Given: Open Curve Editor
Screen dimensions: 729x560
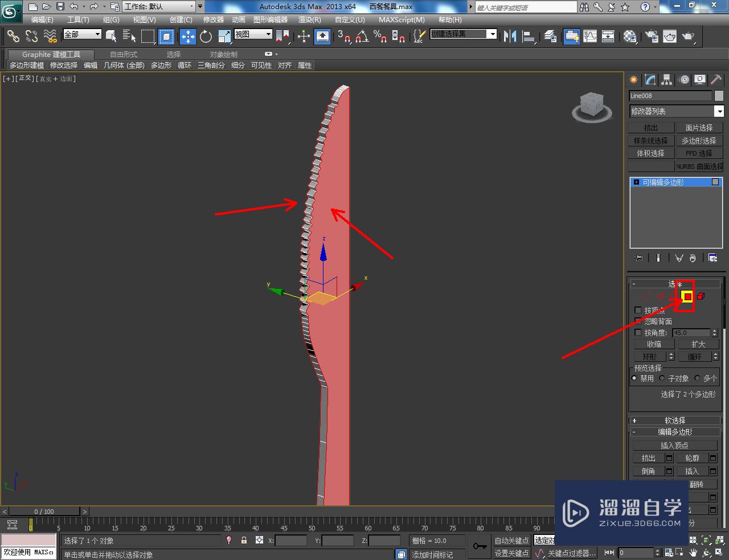Looking at the screenshot, I should pyautogui.click(x=590, y=36).
